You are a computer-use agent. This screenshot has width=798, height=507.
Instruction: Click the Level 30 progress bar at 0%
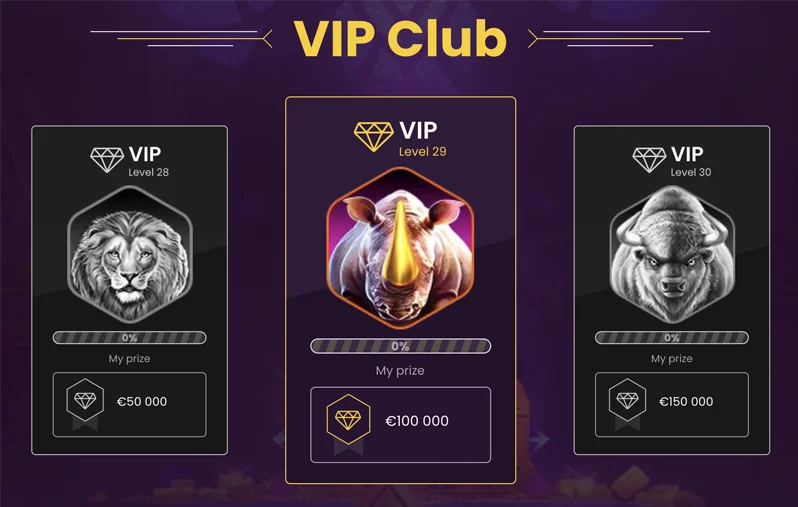(x=672, y=337)
